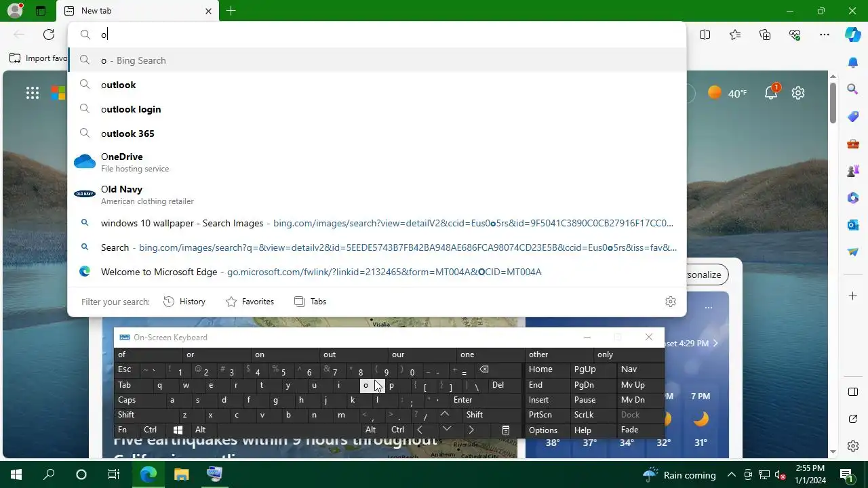Image resolution: width=868 pixels, height=488 pixels.
Task: Open 'windows 10 wallpaper - Search Images' history entry
Action: [377, 223]
